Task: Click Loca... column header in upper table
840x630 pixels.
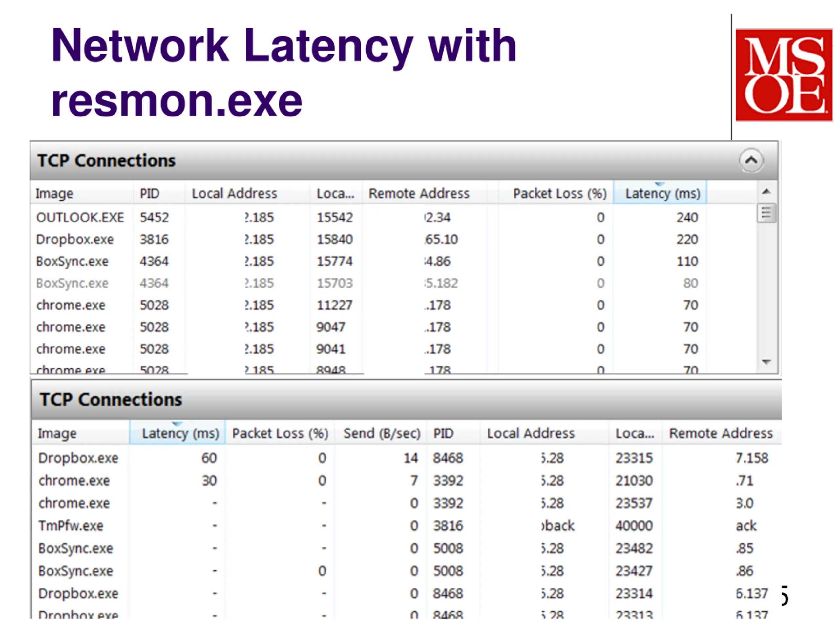Action: 336,193
